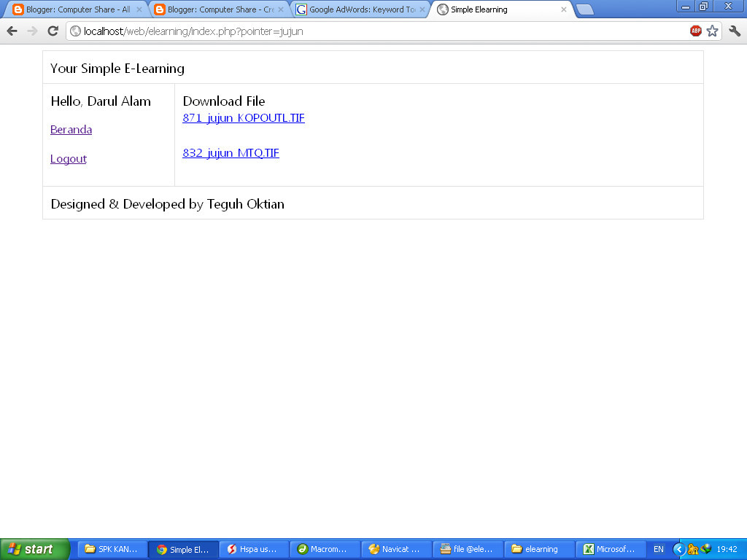
Task: Download the 871_jujun_KOPOUTL.TIF file
Action: coord(244,117)
